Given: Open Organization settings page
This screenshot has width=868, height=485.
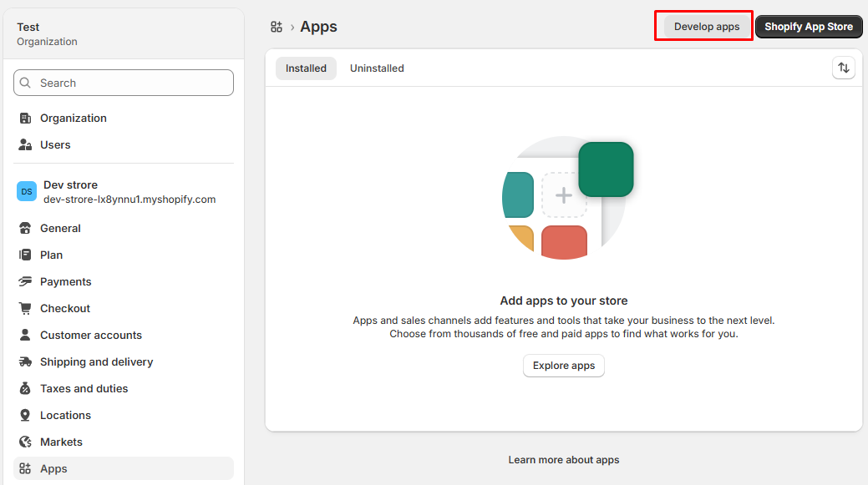Looking at the screenshot, I should pyautogui.click(x=124, y=119).
